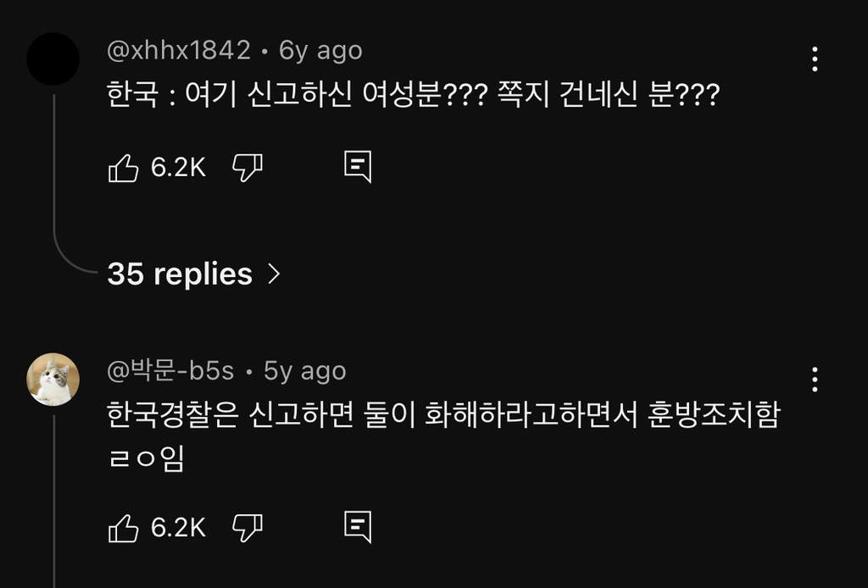Expand the 35 replies thread
868x588 pixels.
coord(192,274)
